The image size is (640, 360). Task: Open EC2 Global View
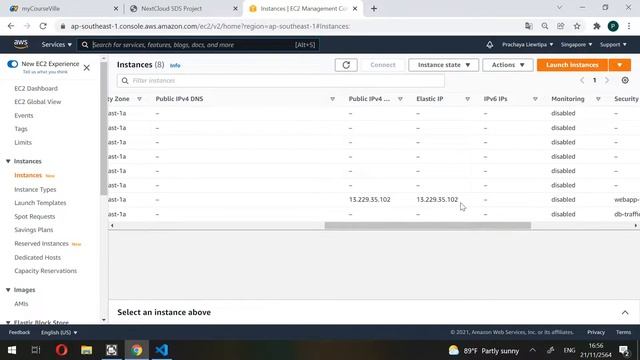[x=38, y=102]
